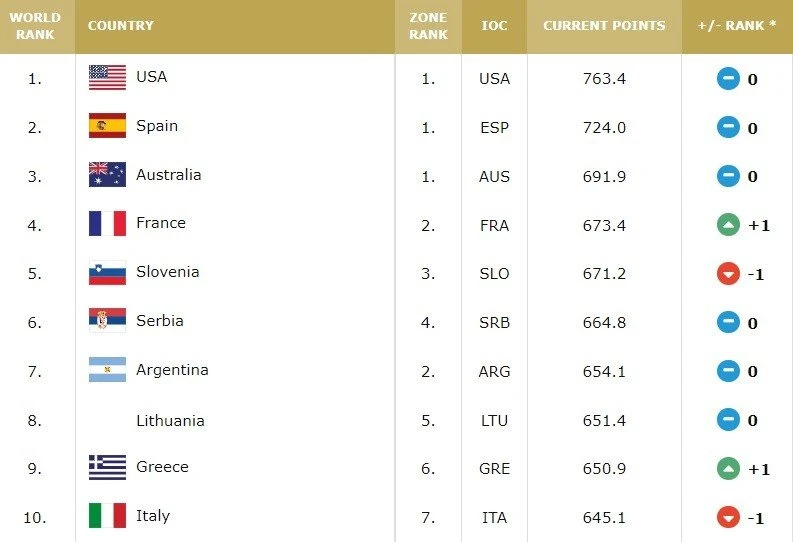Click the Greece flag icon
The image size is (793, 542).
pos(107,467)
